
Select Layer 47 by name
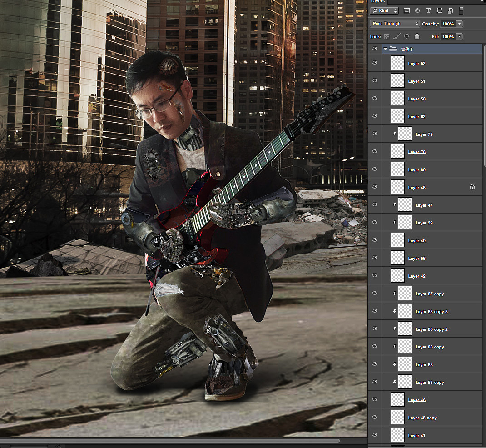pyautogui.click(x=424, y=205)
